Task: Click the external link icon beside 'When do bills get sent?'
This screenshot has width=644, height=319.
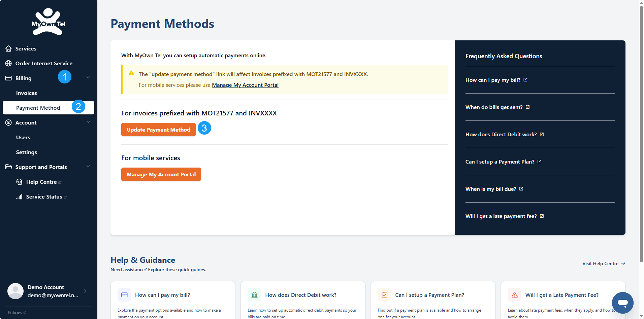Action: [528, 107]
